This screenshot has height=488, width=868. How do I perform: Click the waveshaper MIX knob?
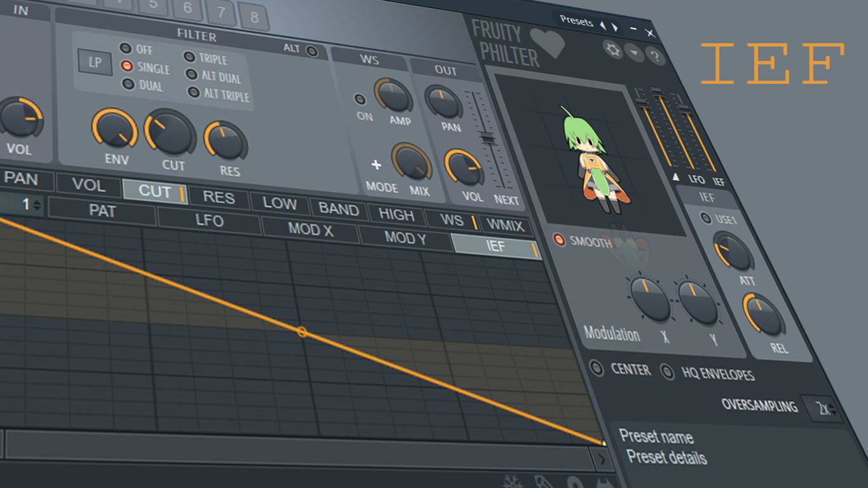pyautogui.click(x=412, y=161)
